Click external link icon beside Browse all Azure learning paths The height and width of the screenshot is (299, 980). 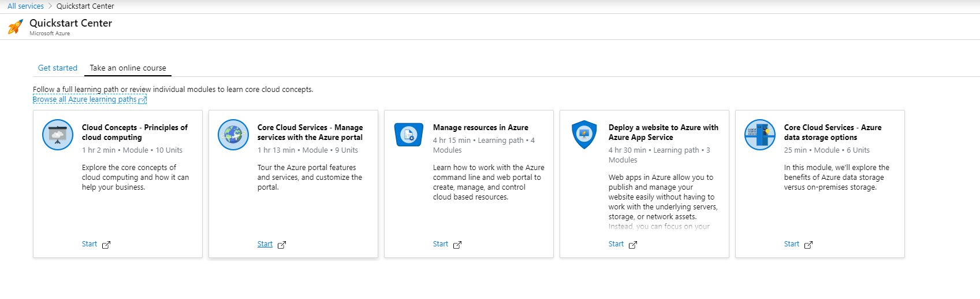tap(143, 100)
